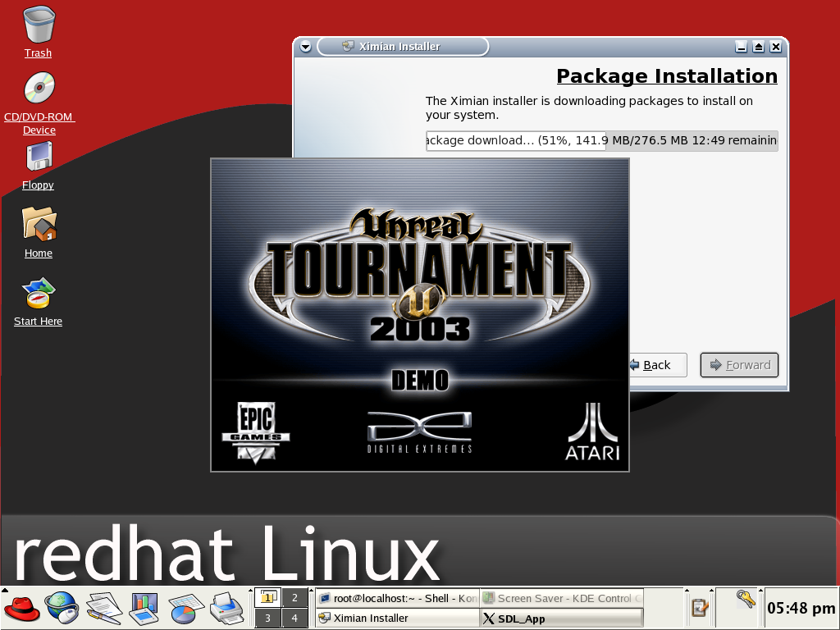Viewport: 840px width, 630px height.
Task: Shade the Ximian Installer window
Action: click(758, 47)
